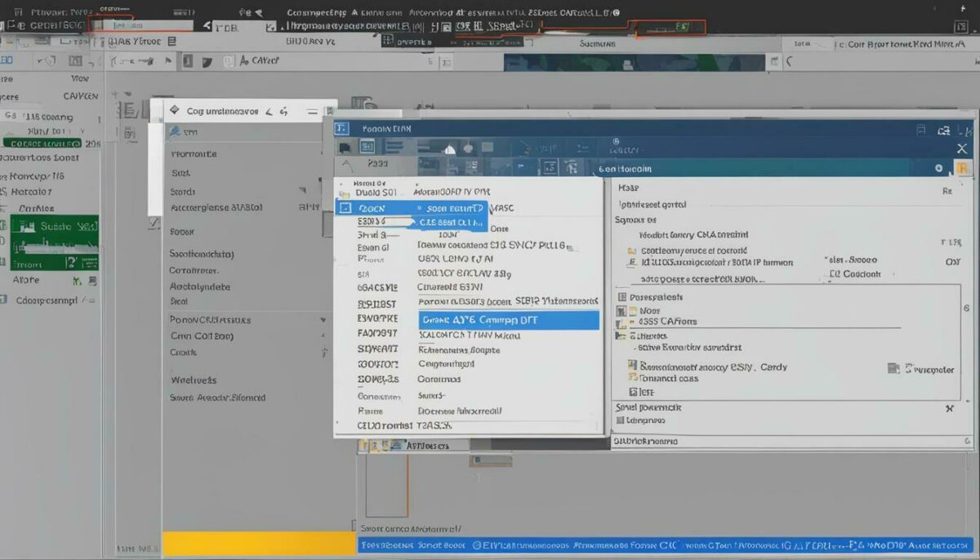Select the 'FAO0997' list entry
The width and height of the screenshot is (980, 560).
[377, 333]
